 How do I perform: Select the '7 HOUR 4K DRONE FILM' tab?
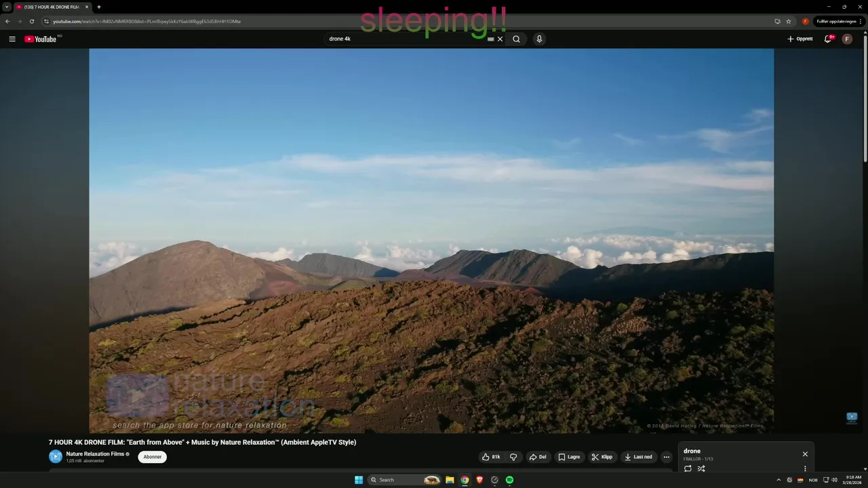[x=52, y=7]
